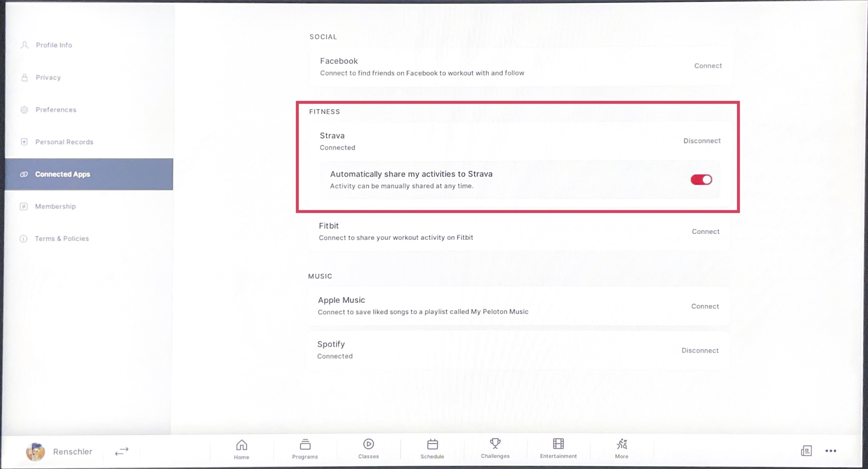The image size is (868, 469).
Task: Tap the Classes play icon
Action: [369, 444]
